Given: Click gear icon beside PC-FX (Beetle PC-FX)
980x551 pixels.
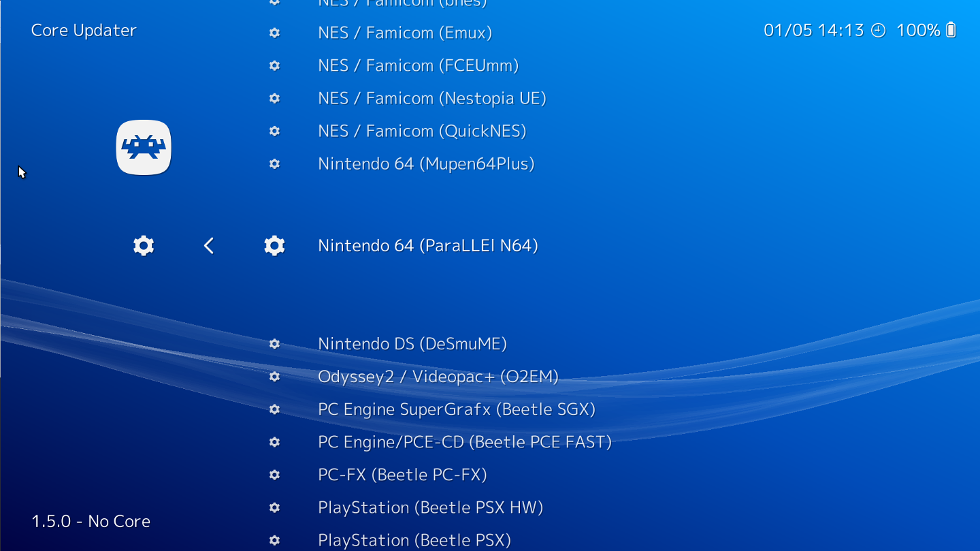Looking at the screenshot, I should (274, 475).
